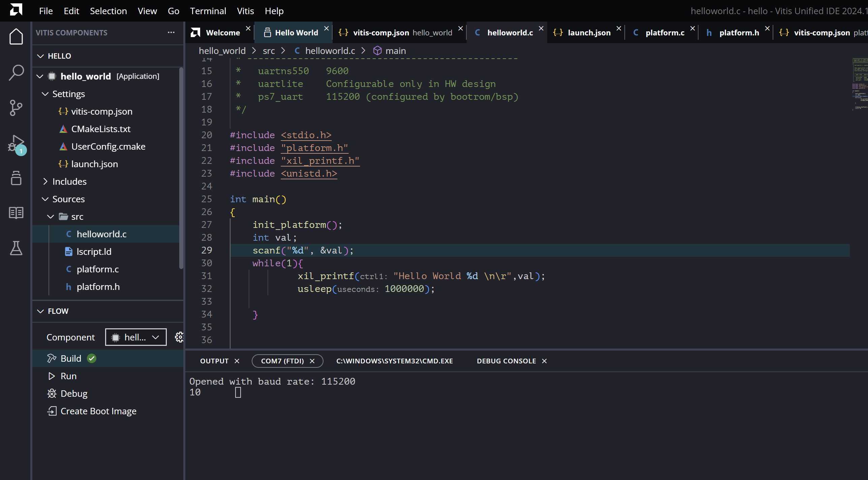Close the launch.json tab
This screenshot has width=868, height=480.
point(619,28)
